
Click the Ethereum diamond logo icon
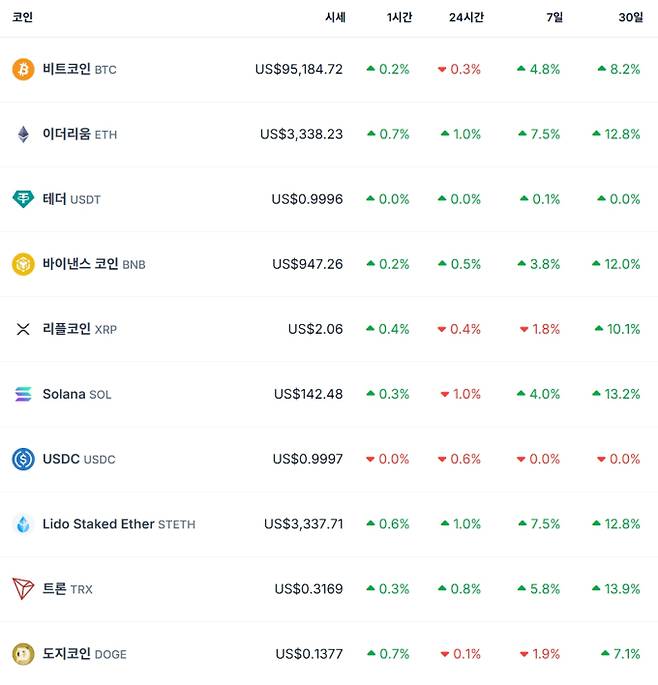23,134
